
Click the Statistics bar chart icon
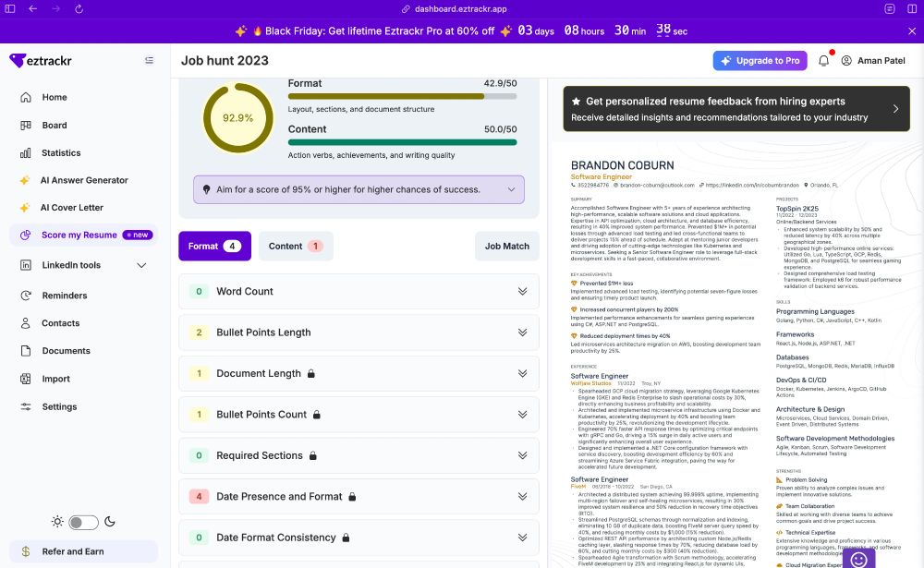tap(25, 153)
